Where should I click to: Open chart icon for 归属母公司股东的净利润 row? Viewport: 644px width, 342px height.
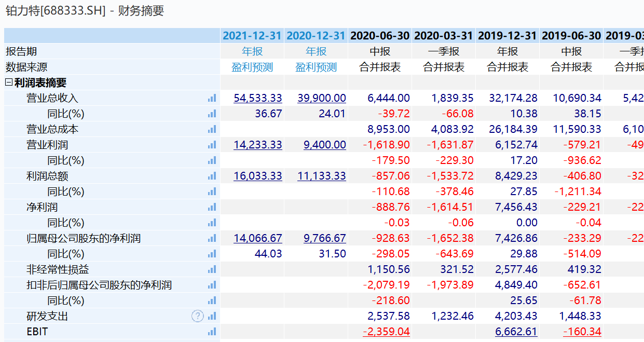click(212, 238)
